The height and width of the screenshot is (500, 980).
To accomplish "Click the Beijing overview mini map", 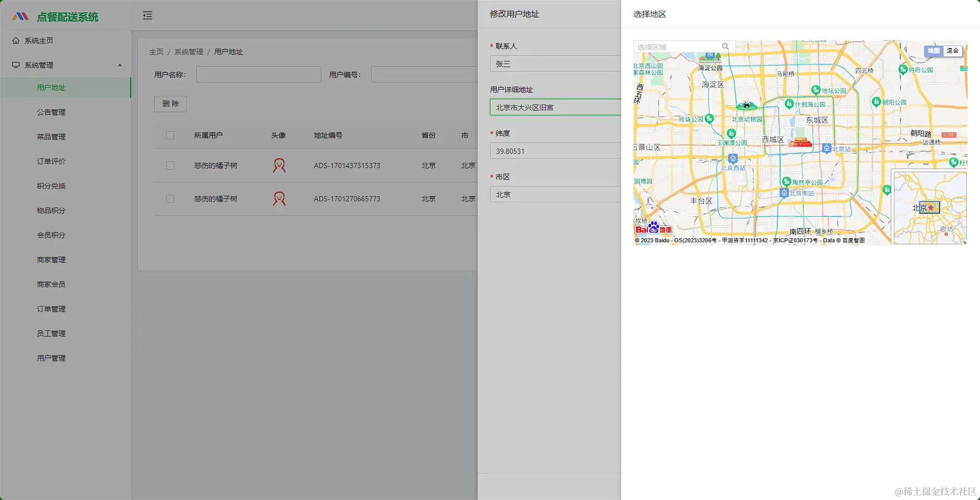I will [930, 207].
